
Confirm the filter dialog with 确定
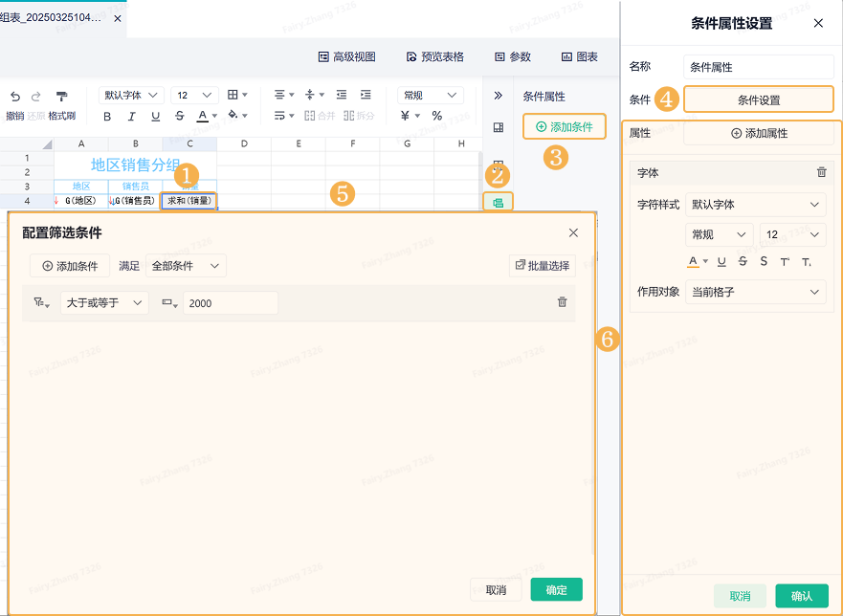pyautogui.click(x=557, y=589)
